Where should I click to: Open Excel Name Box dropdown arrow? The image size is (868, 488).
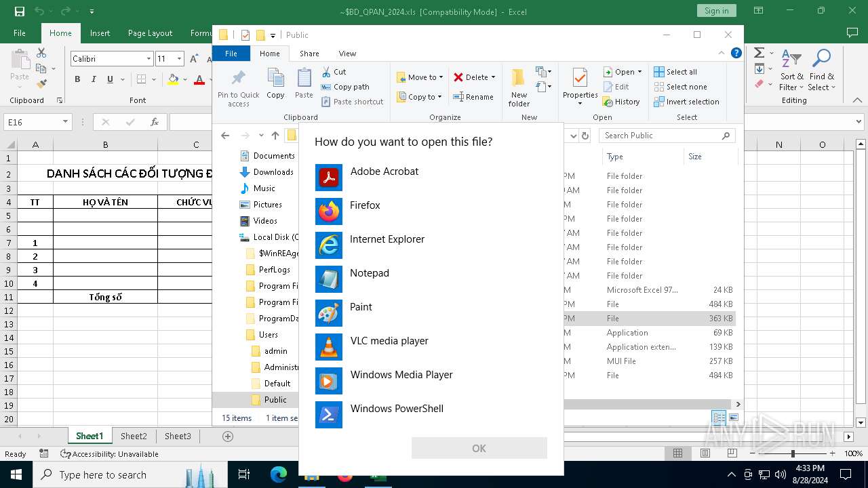pos(65,122)
